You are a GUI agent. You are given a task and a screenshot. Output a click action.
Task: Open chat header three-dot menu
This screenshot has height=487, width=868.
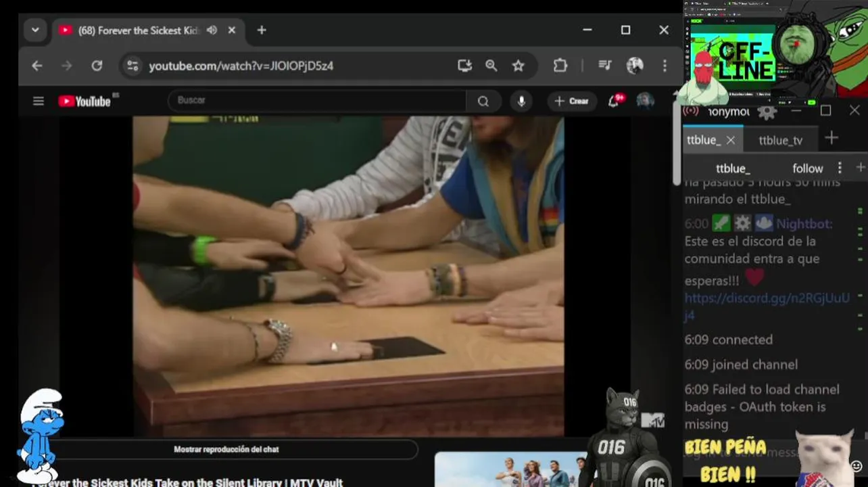840,168
